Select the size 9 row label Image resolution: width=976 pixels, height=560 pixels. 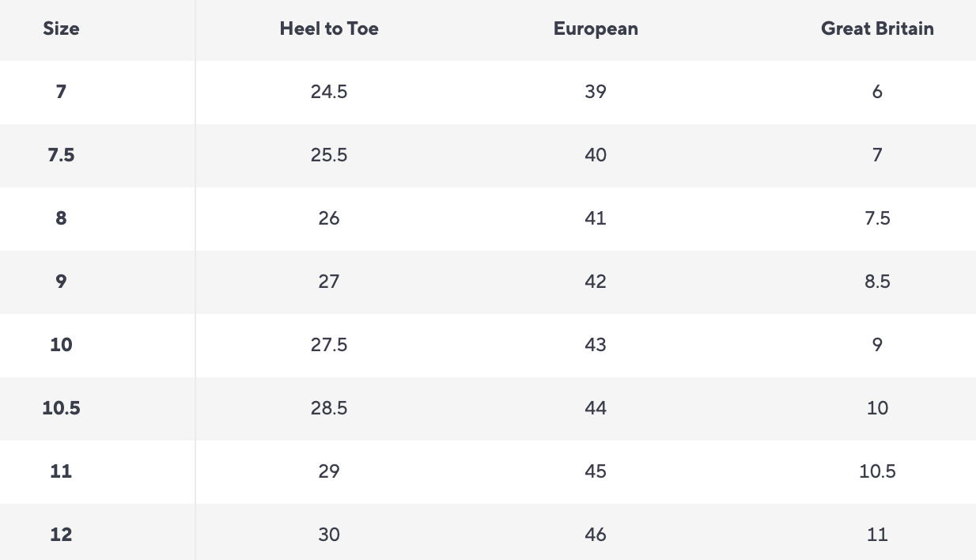point(61,282)
